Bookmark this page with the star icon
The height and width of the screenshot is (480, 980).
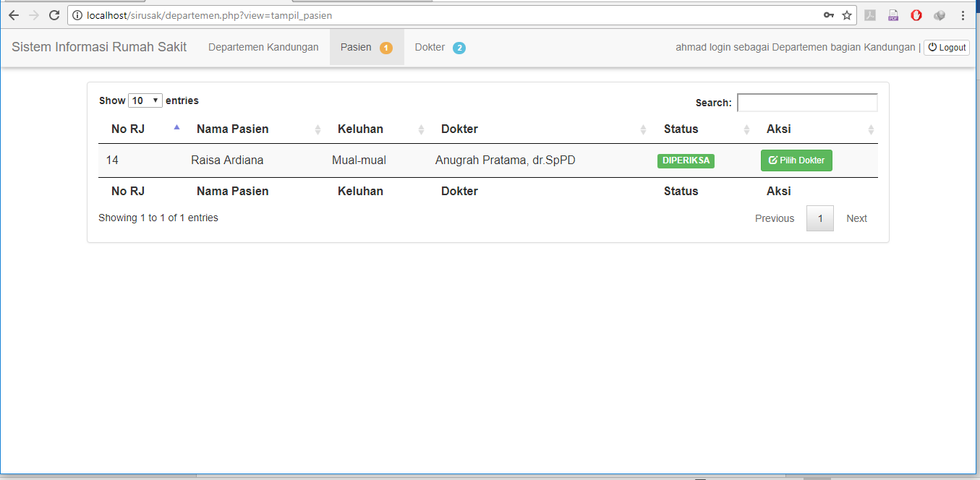click(x=847, y=15)
